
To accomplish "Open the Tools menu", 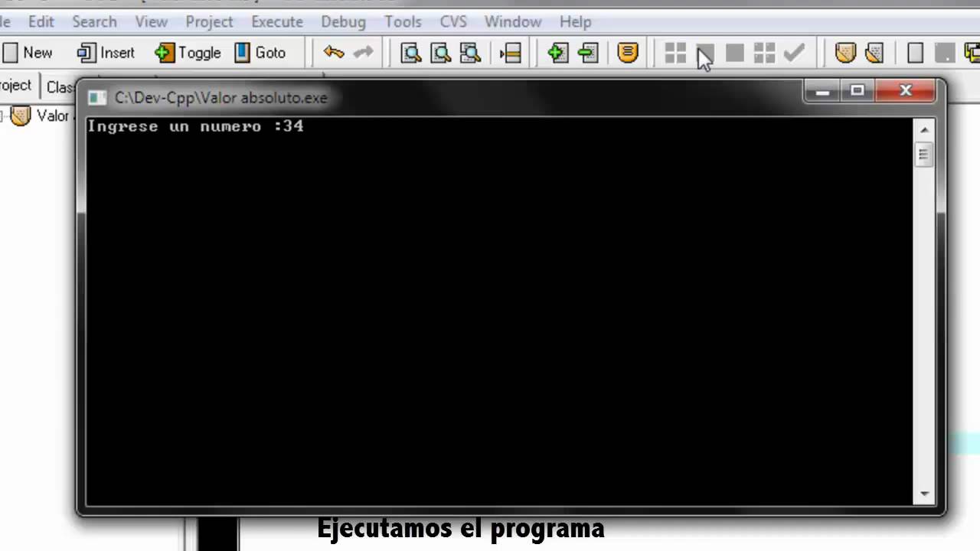I will click(x=403, y=21).
